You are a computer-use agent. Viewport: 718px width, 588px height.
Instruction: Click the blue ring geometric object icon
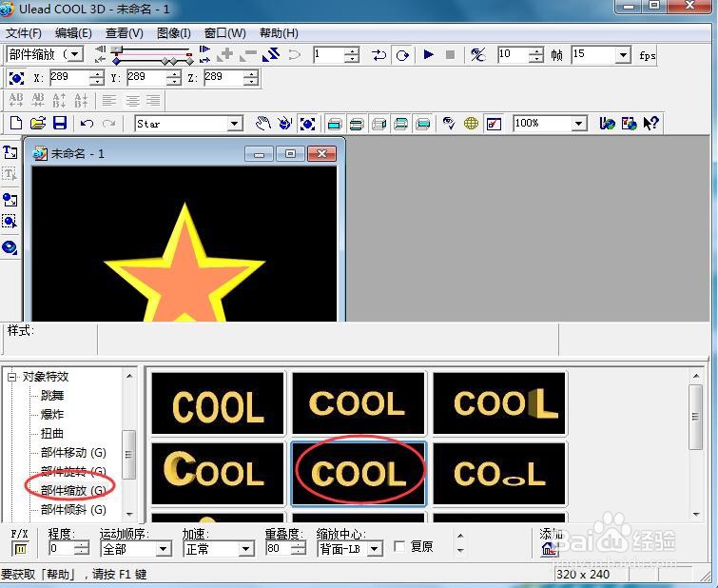[x=10, y=247]
